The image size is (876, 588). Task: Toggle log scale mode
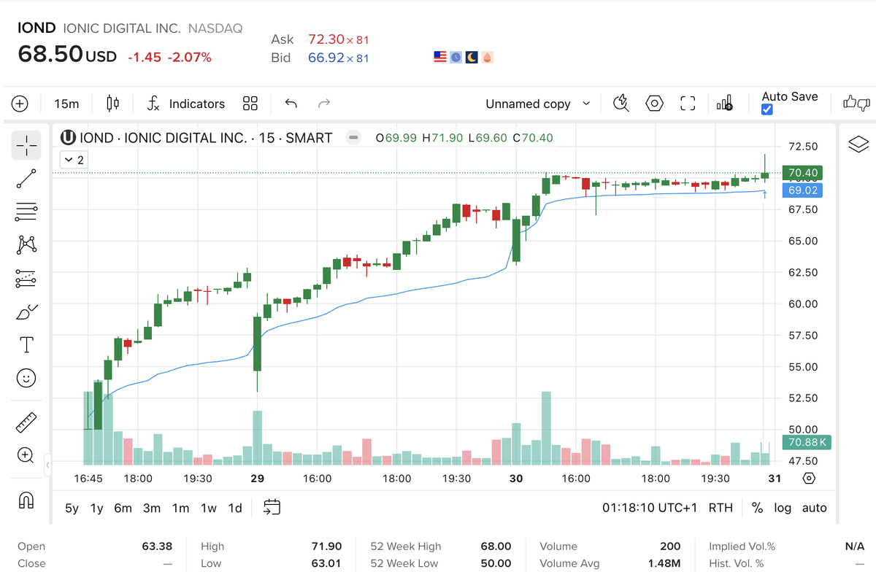pos(783,508)
